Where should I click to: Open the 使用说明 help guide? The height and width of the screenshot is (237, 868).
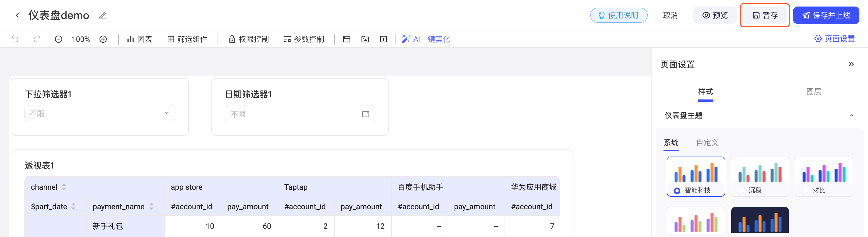point(619,15)
